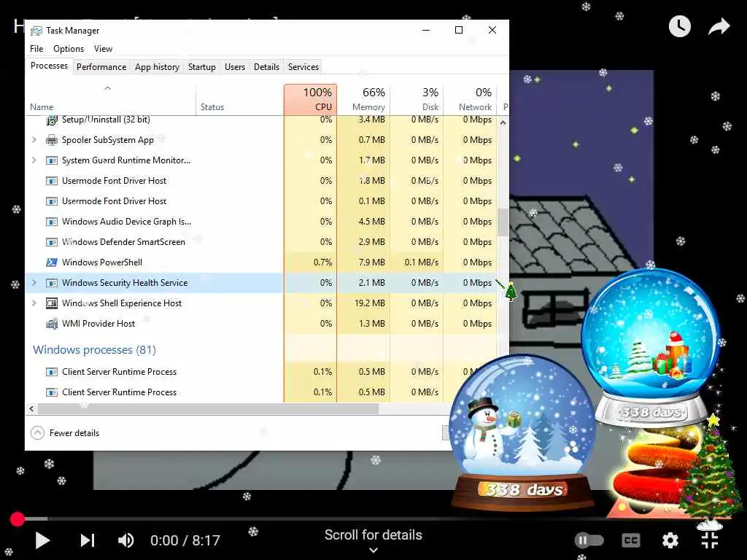The width and height of the screenshot is (747, 560).
Task: Expand Windows Security Health Service row
Action: 34,282
